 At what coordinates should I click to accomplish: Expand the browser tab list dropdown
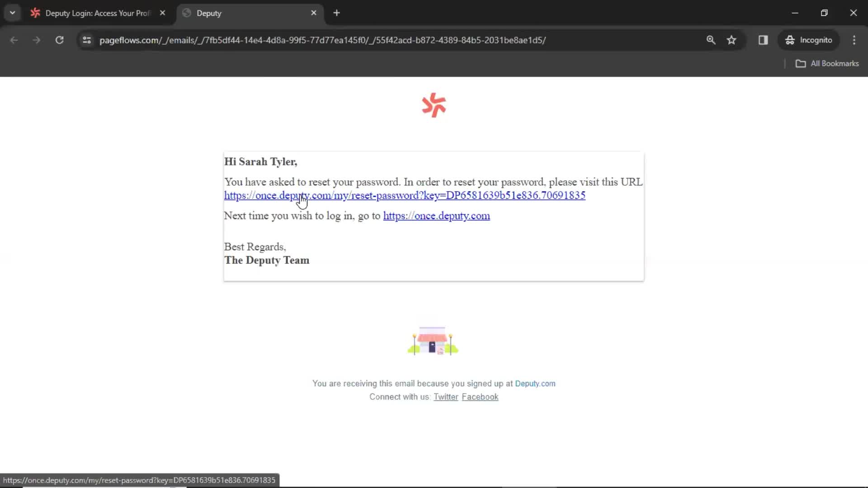pos(12,13)
